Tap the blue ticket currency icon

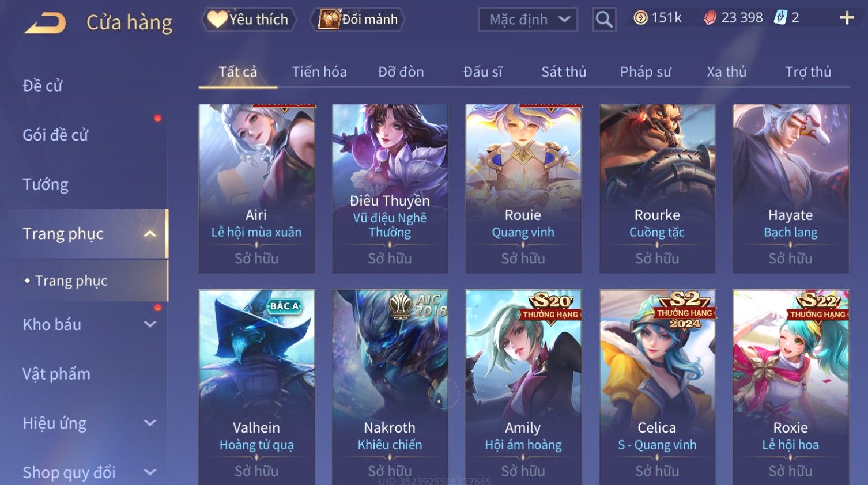(780, 18)
